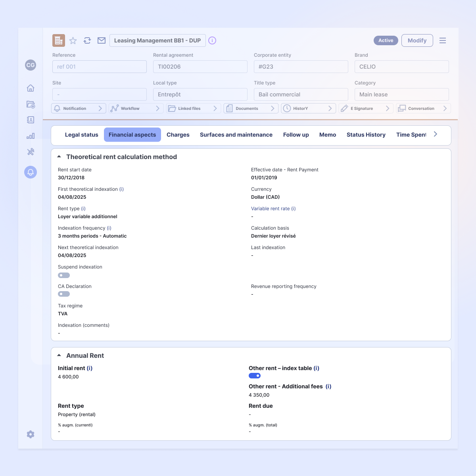Click info icon next to Initial rent
Screen dimensions: 476x476
[x=90, y=368]
